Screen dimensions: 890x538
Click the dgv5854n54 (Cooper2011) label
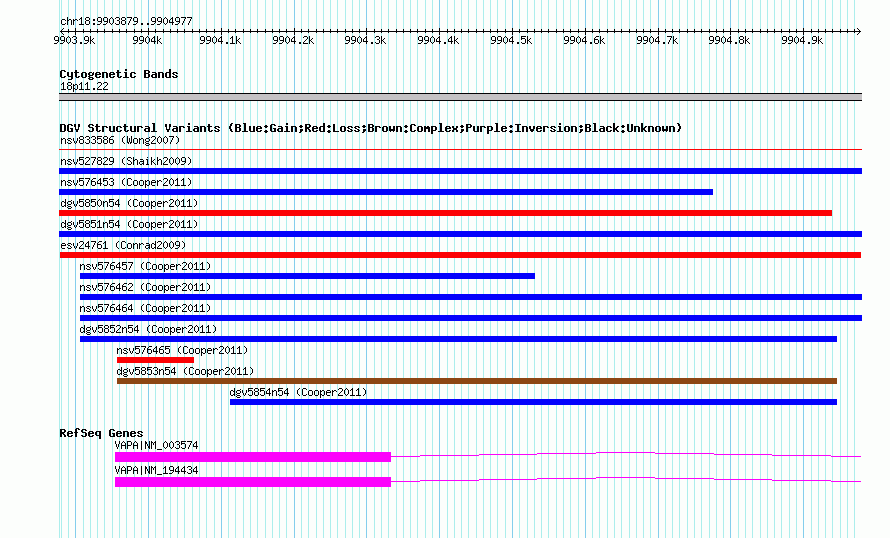tap(298, 392)
